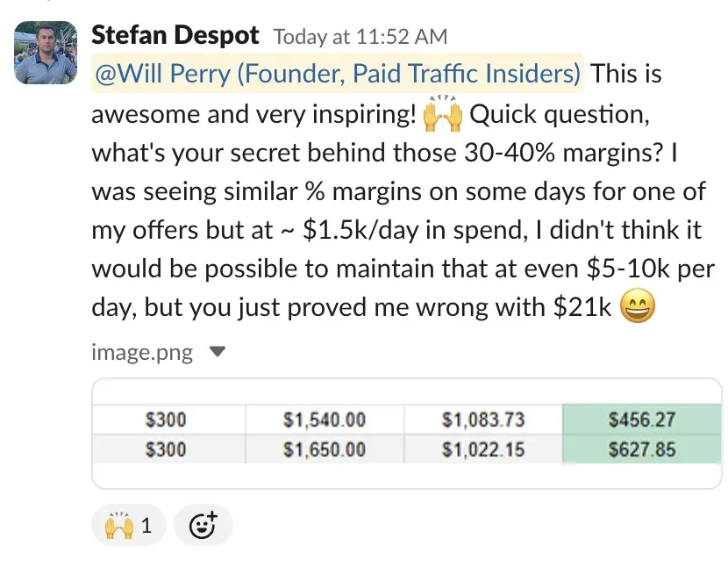Click the grinning emoji after $21k

click(x=639, y=308)
